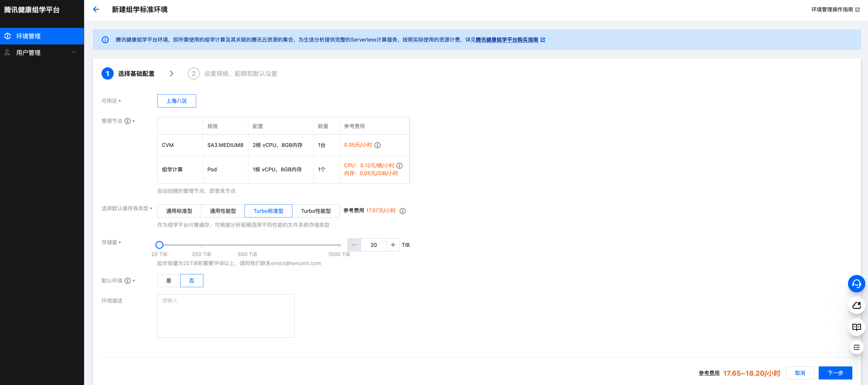Image resolution: width=868 pixels, height=385 pixels.
Task: Click info icon next to 管理节点
Action: click(x=127, y=121)
